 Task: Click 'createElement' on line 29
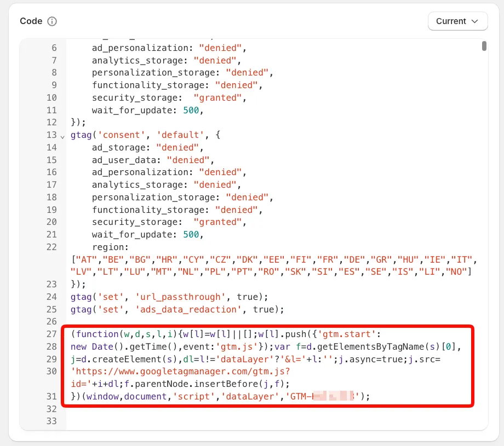point(127,359)
